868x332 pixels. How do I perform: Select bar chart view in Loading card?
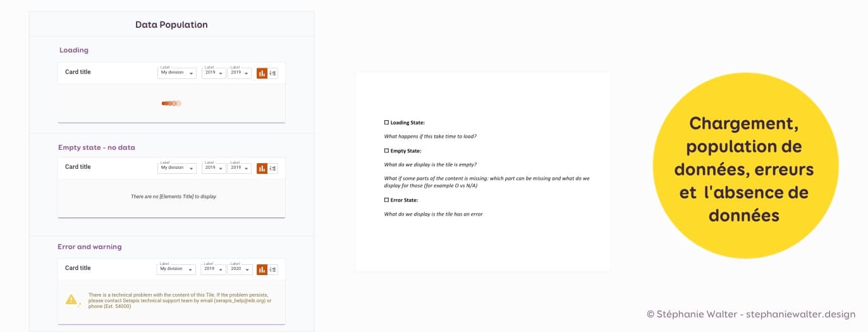(262, 73)
